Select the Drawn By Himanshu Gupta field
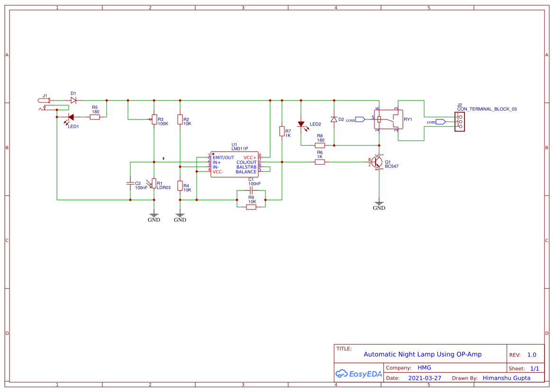 491,378
